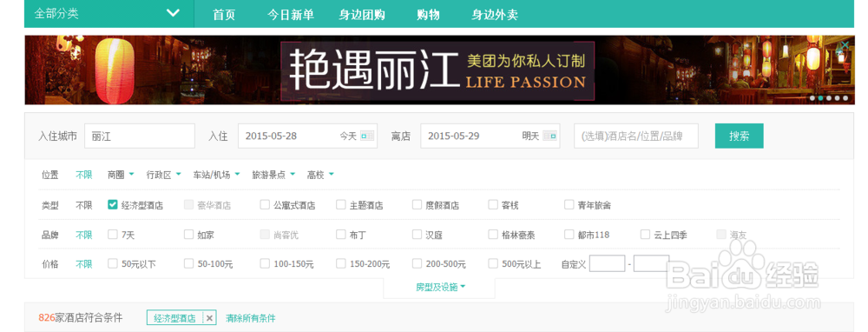Check the 都市118 brand checkbox
The image size is (868, 332).
[569, 235]
